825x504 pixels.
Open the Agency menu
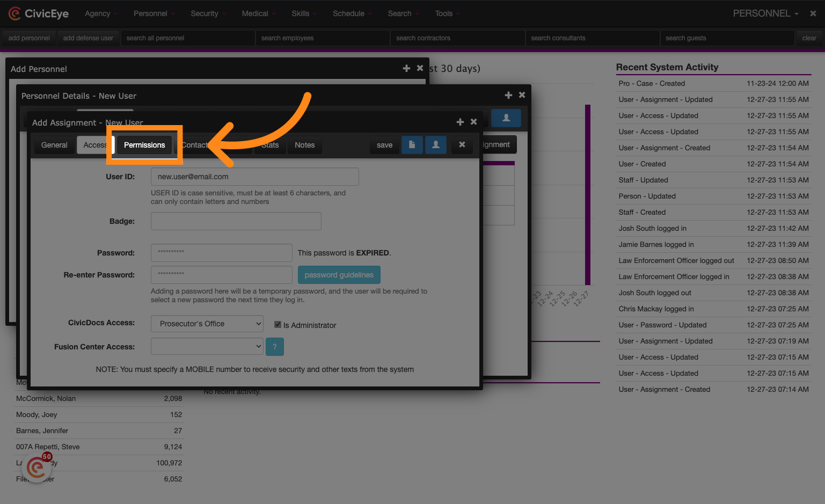(x=101, y=13)
